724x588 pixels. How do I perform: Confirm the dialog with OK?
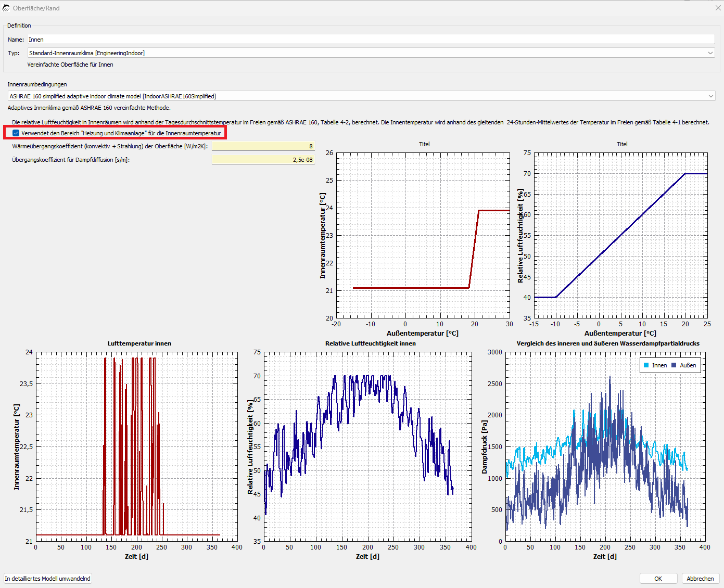(658, 579)
